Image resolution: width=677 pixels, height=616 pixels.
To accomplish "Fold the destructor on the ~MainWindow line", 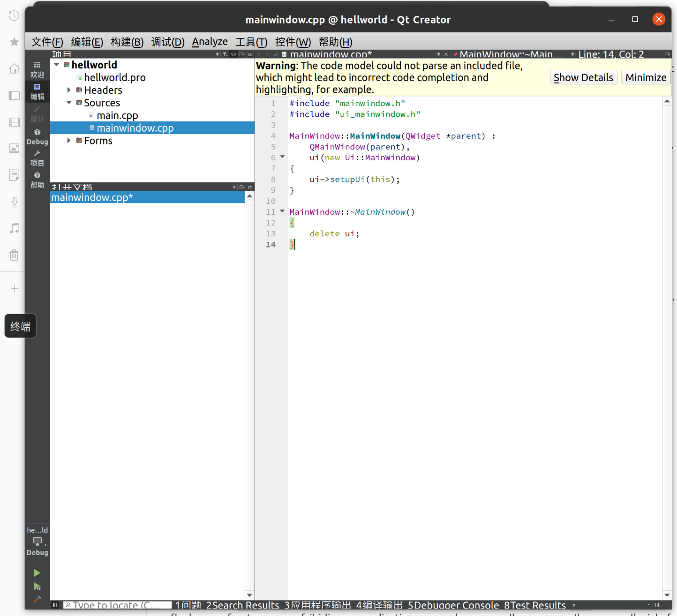I will click(282, 211).
